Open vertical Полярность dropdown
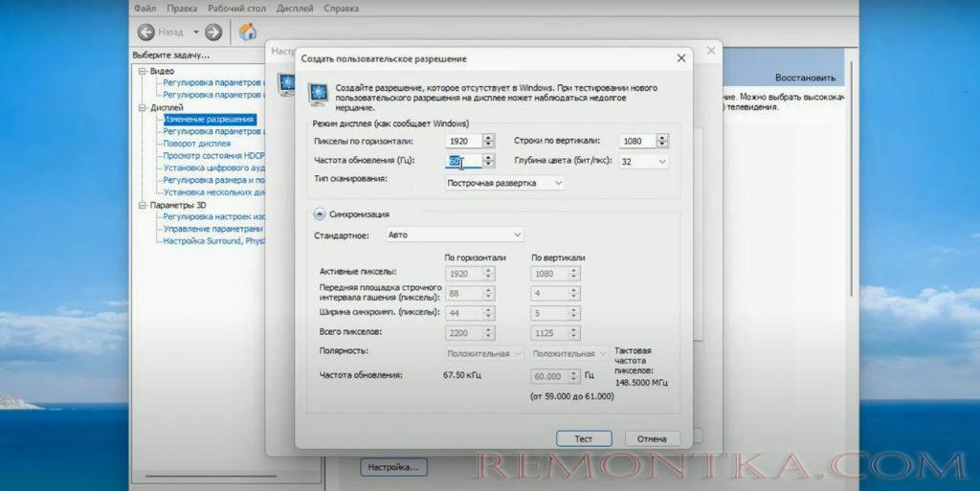 pyautogui.click(x=569, y=353)
